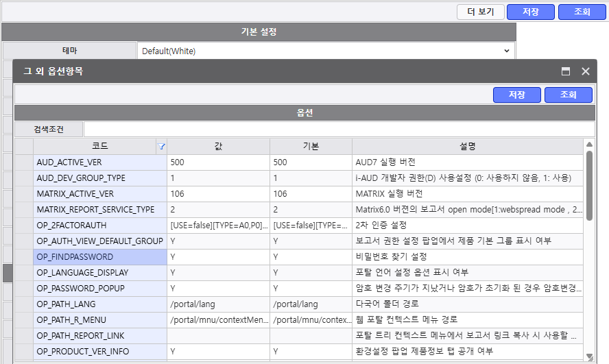Click the 설명 column header
Image resolution: width=609 pixels, height=364 pixels.
click(467, 147)
